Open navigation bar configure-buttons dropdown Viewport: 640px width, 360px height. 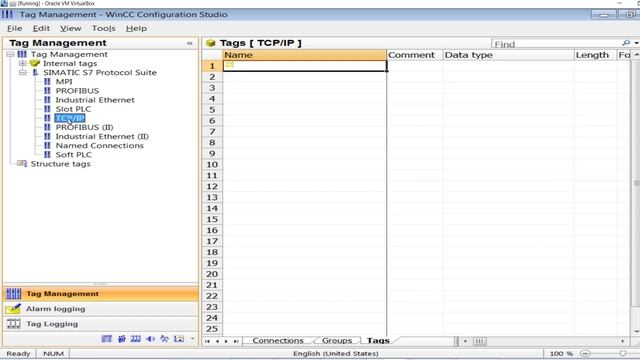coord(193,339)
